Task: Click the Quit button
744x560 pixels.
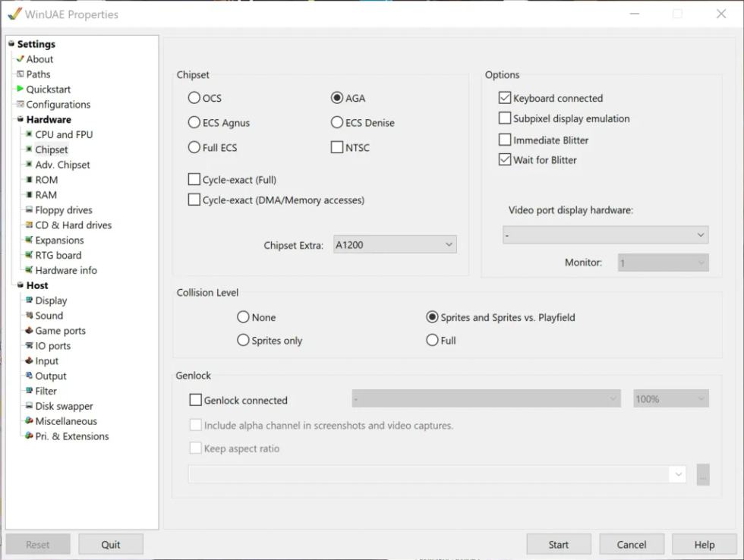Action: 111,544
